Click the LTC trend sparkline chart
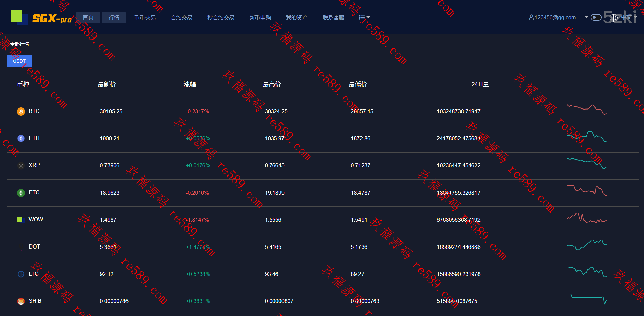644x316 pixels. tap(587, 272)
